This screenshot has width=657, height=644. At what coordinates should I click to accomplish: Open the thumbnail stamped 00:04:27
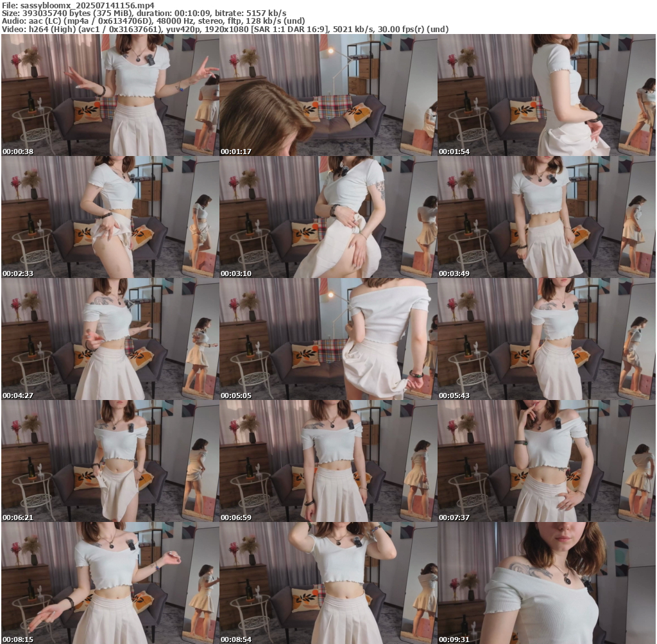tap(110, 339)
